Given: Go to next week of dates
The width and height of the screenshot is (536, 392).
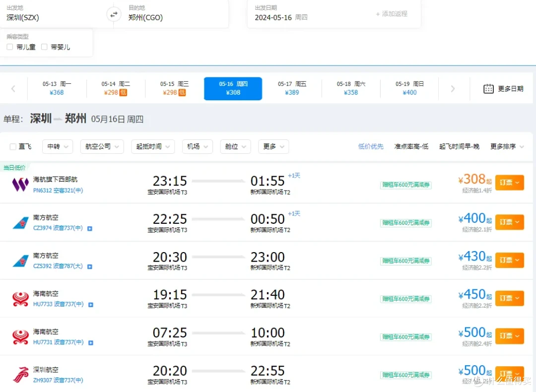Looking at the screenshot, I should [x=453, y=89].
